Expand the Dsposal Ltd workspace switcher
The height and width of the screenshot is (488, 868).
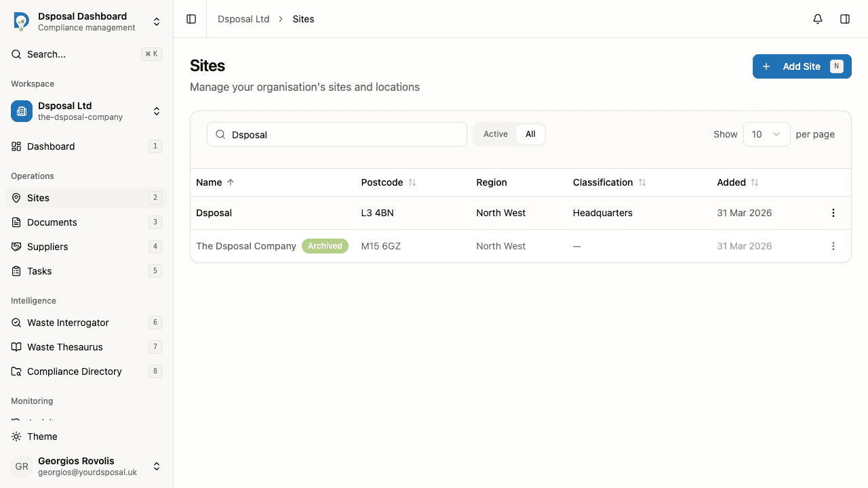156,111
